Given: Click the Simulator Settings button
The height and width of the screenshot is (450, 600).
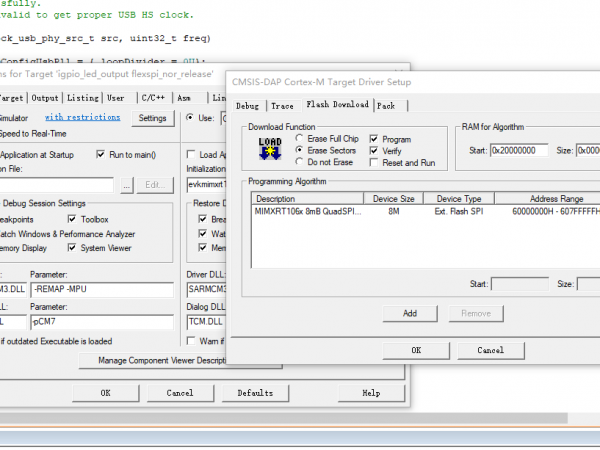Looking at the screenshot, I should pos(152,118).
